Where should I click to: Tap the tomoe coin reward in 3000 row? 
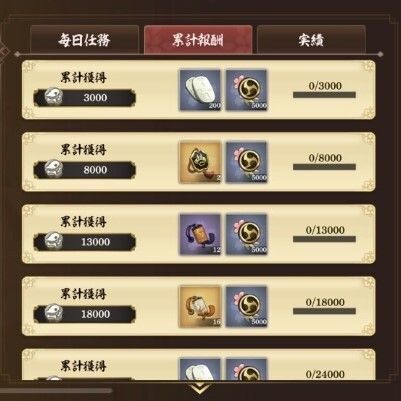coord(247,90)
